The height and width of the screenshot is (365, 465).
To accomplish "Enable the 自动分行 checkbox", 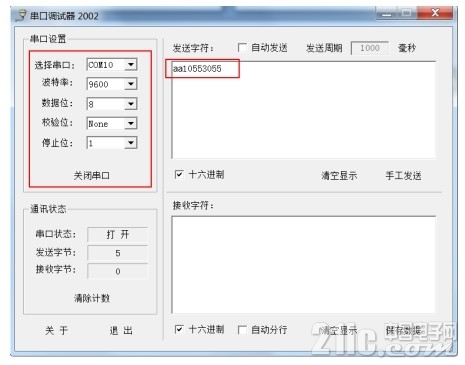I will click(242, 330).
